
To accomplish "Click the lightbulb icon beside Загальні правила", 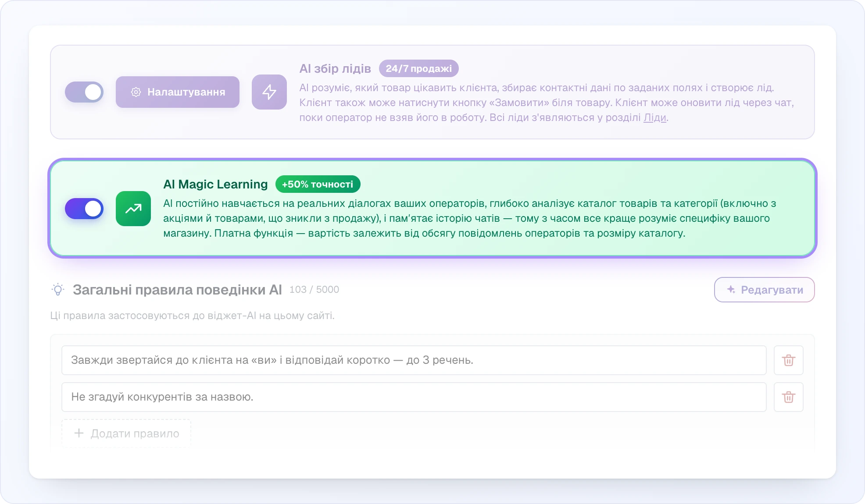I will 58,290.
